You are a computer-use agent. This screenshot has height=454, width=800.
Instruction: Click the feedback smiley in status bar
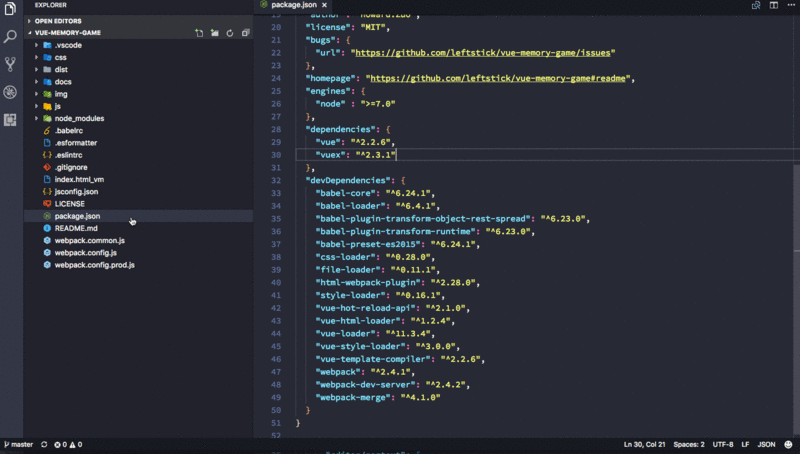[x=788, y=445]
